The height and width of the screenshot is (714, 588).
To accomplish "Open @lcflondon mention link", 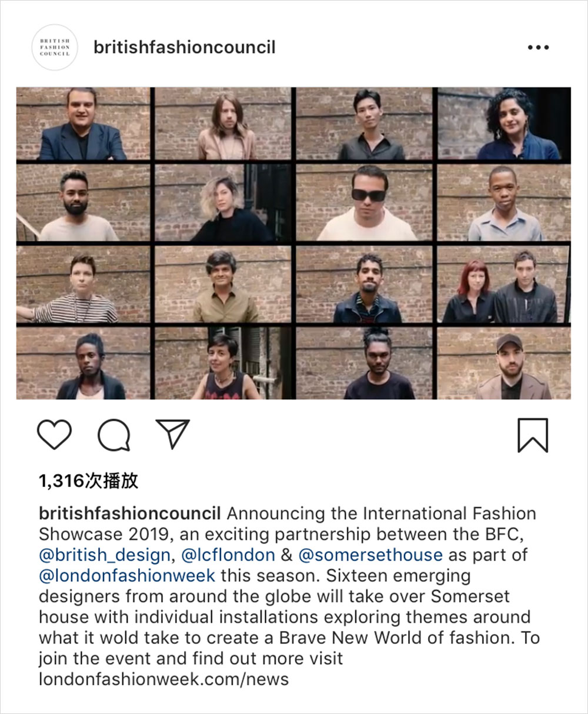I will click(x=228, y=555).
